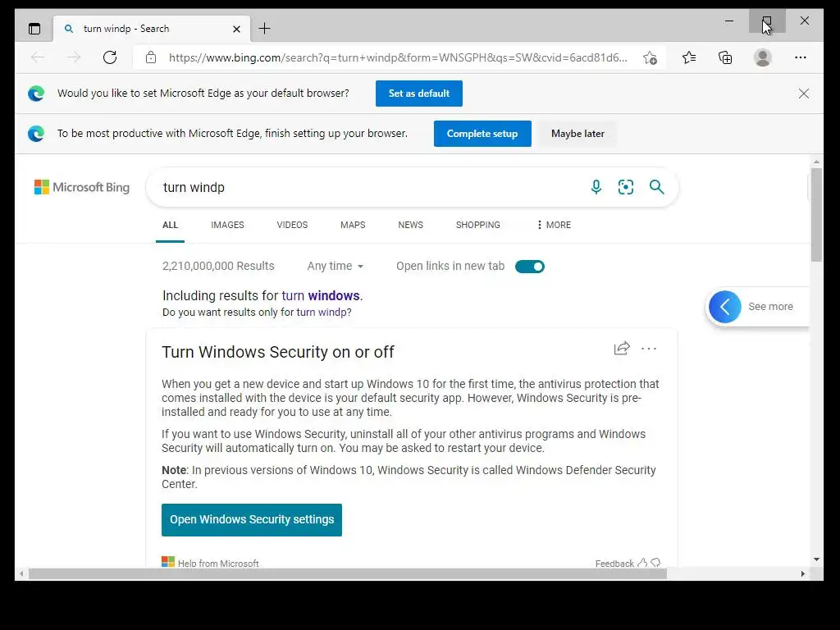Minimize the Edge window

(729, 21)
